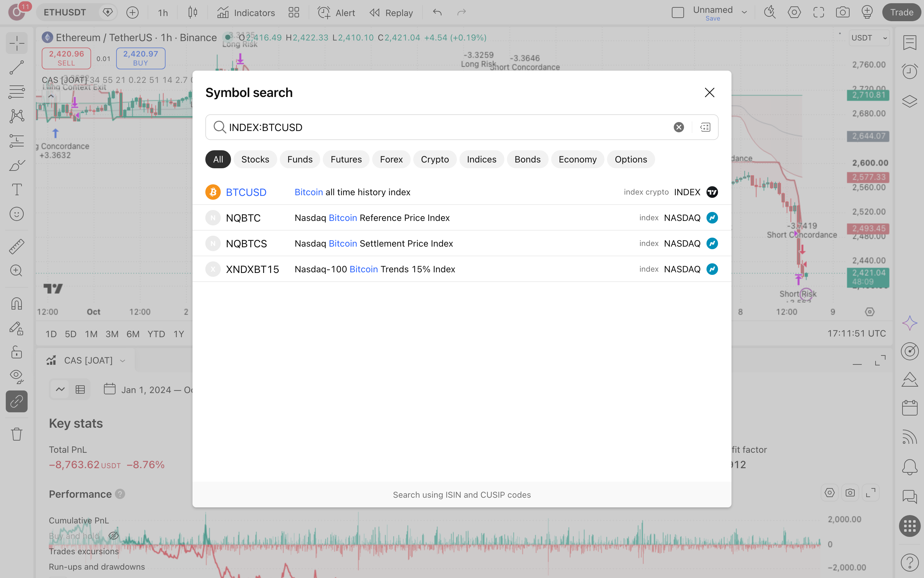Open the USDT currency dropdown
Viewport: 924px width, 578px height.
[x=869, y=38]
